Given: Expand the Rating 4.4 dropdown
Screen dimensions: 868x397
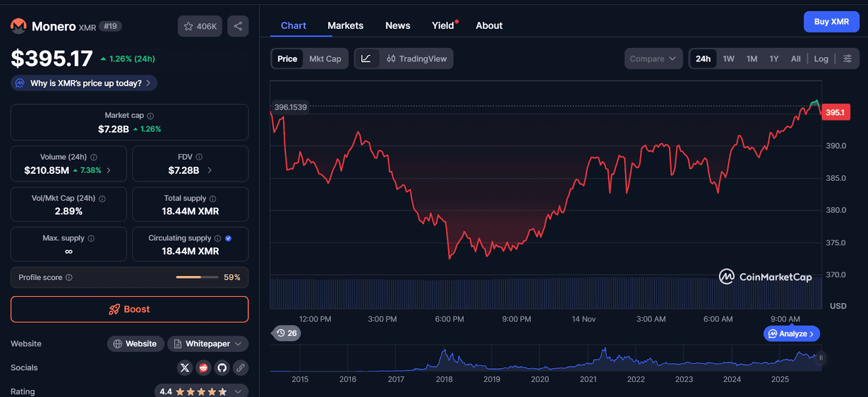Looking at the screenshot, I should 238,392.
